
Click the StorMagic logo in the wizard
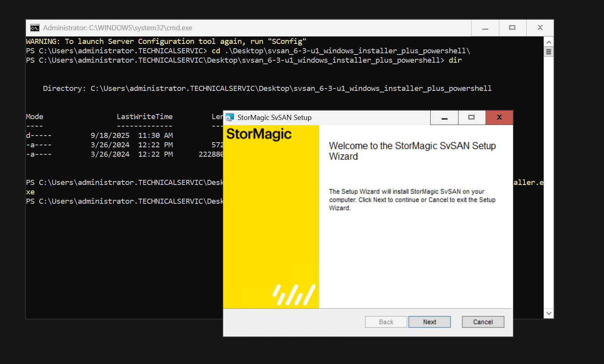click(259, 134)
